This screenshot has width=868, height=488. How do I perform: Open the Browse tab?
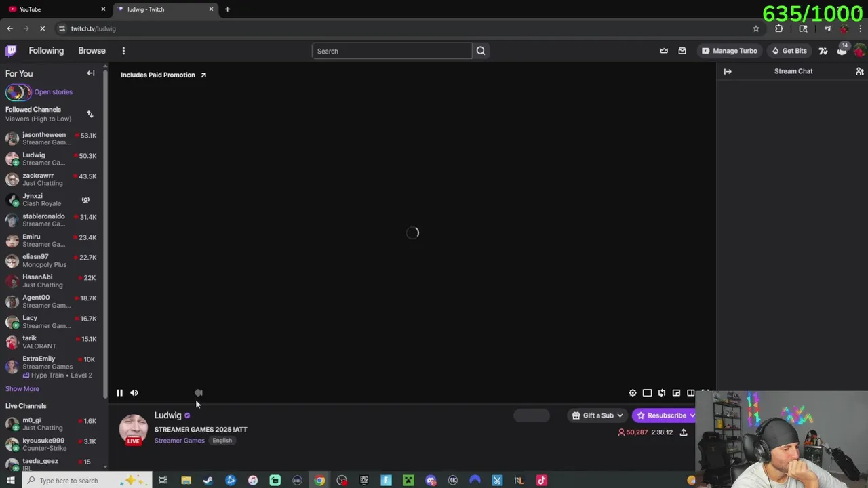[92, 51]
